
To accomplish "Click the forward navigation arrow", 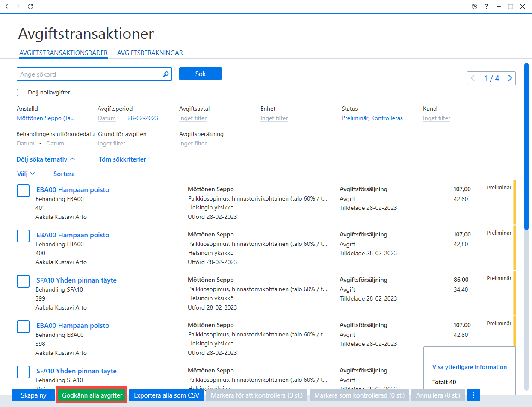I will 18,6.
